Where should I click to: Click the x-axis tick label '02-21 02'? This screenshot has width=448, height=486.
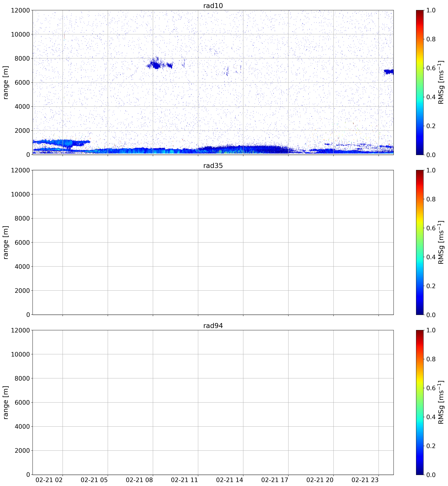pos(49,480)
